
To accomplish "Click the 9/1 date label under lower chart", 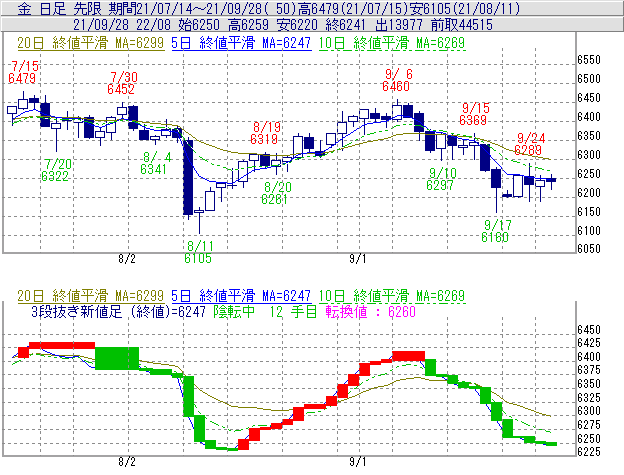I will click(x=357, y=462).
